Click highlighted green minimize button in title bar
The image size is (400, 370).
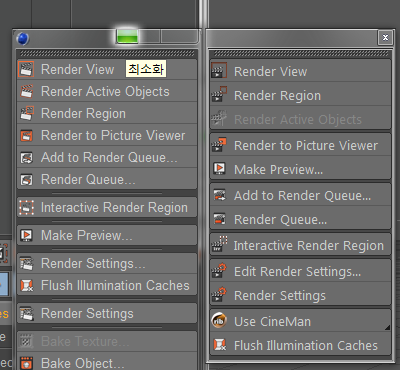127,36
